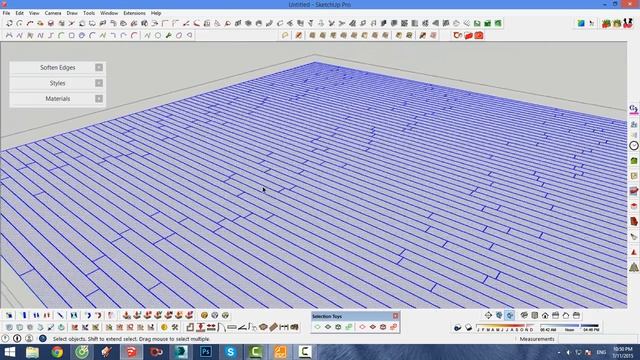Screen dimensions: 640x360
Task: Close the Styles panel
Action: coord(99,83)
